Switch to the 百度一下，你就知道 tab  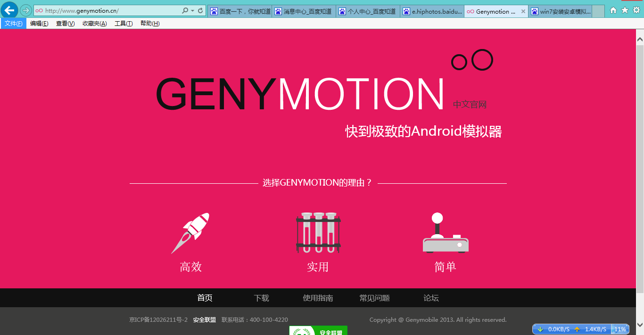pyautogui.click(x=240, y=11)
